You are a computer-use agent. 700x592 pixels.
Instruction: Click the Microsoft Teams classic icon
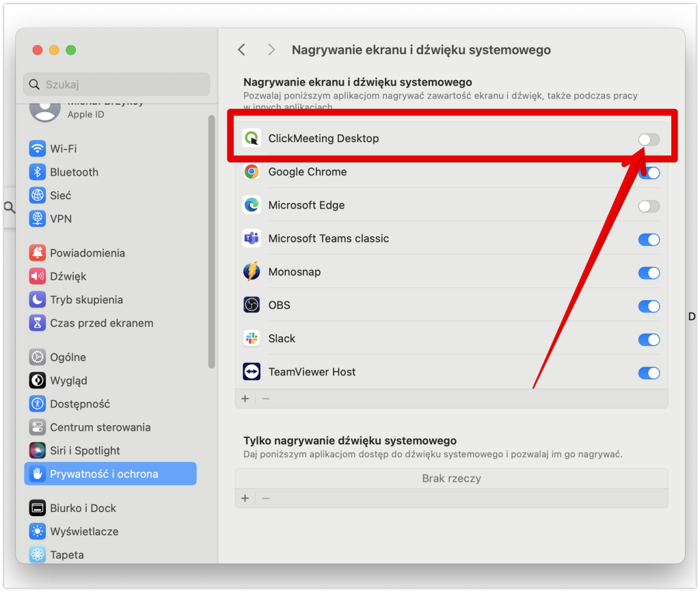(x=252, y=239)
